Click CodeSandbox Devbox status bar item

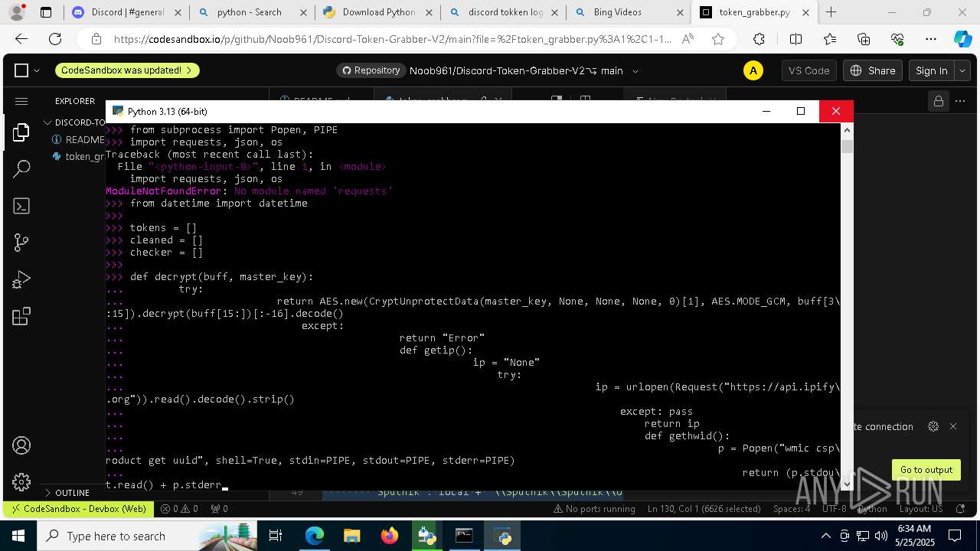[77, 508]
